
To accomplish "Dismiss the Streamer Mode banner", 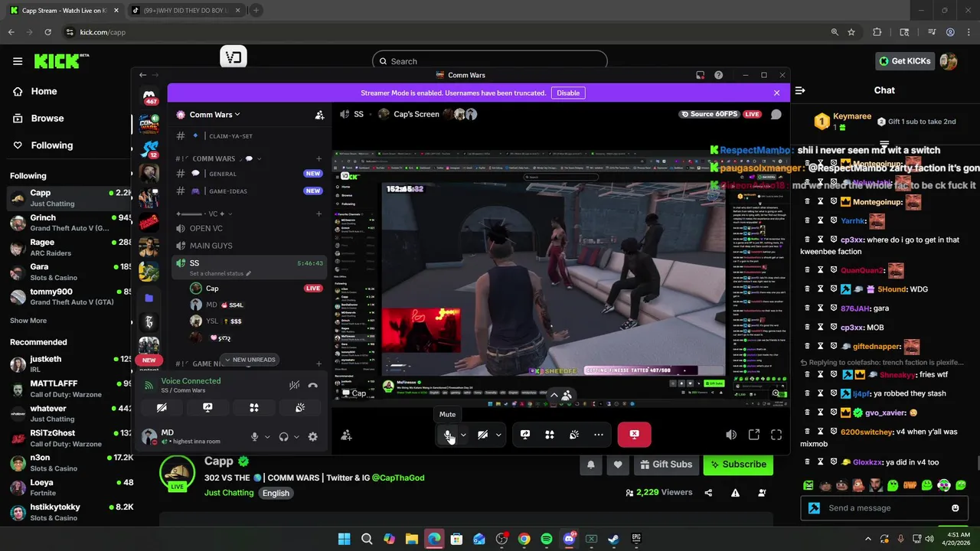I will [x=776, y=93].
